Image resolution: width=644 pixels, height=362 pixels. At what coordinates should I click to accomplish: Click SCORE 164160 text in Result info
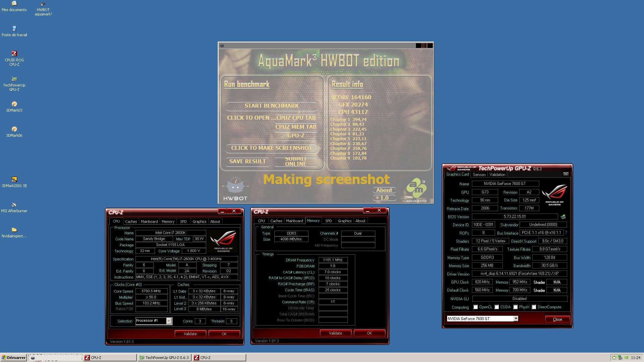click(351, 98)
